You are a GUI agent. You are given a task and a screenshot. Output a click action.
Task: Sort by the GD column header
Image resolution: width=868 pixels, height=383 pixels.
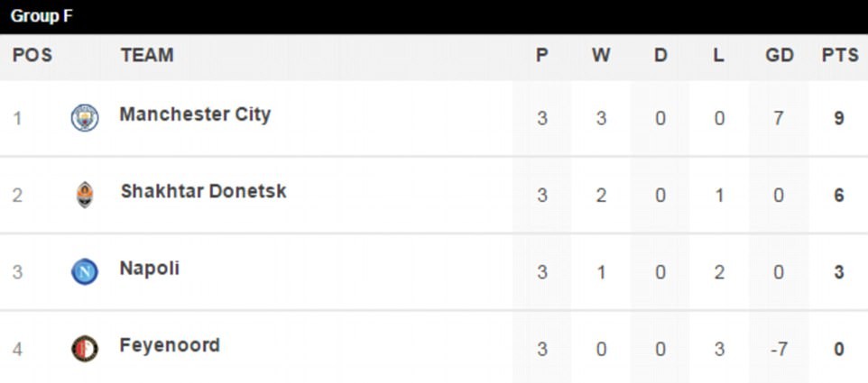coord(779,56)
